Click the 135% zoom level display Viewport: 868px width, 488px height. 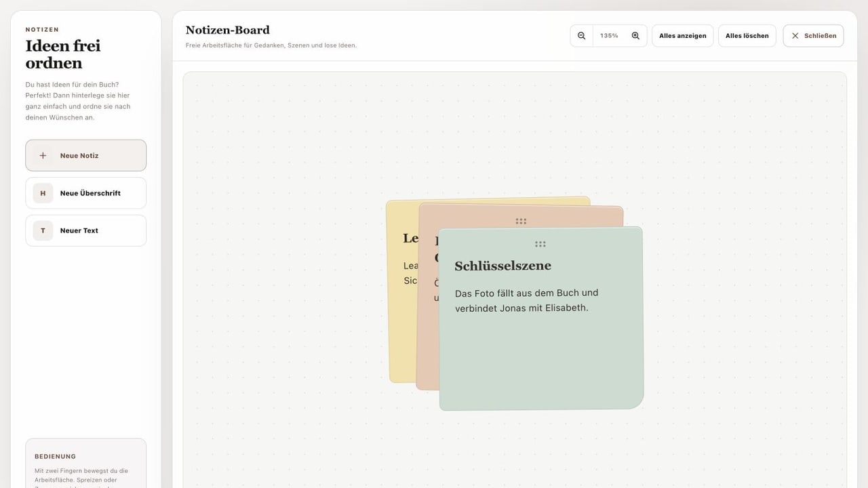(609, 36)
